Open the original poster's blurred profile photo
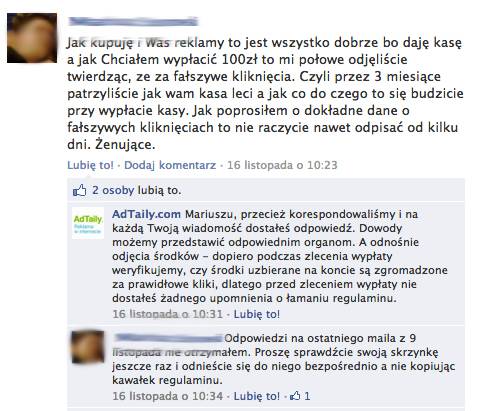This screenshot has height=411, width=495. 32,38
